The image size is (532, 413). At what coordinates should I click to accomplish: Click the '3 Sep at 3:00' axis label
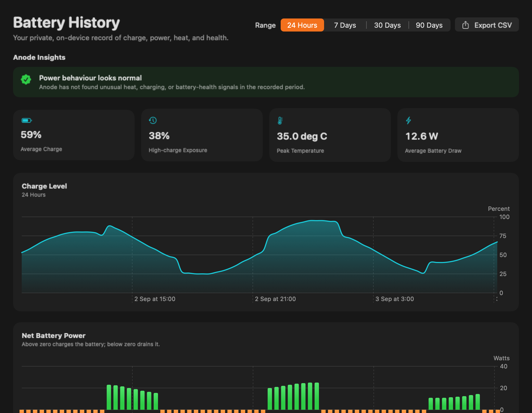(395, 299)
